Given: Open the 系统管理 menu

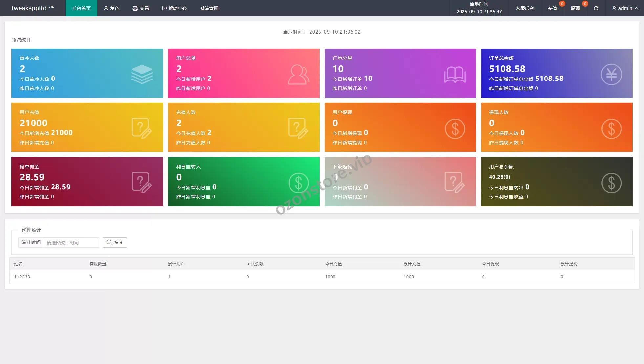Looking at the screenshot, I should coord(209,8).
